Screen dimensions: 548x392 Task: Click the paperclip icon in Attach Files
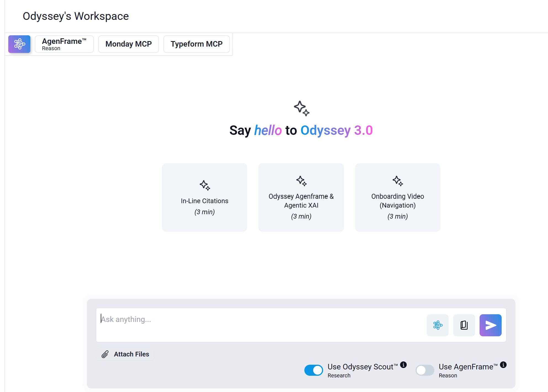(x=105, y=354)
